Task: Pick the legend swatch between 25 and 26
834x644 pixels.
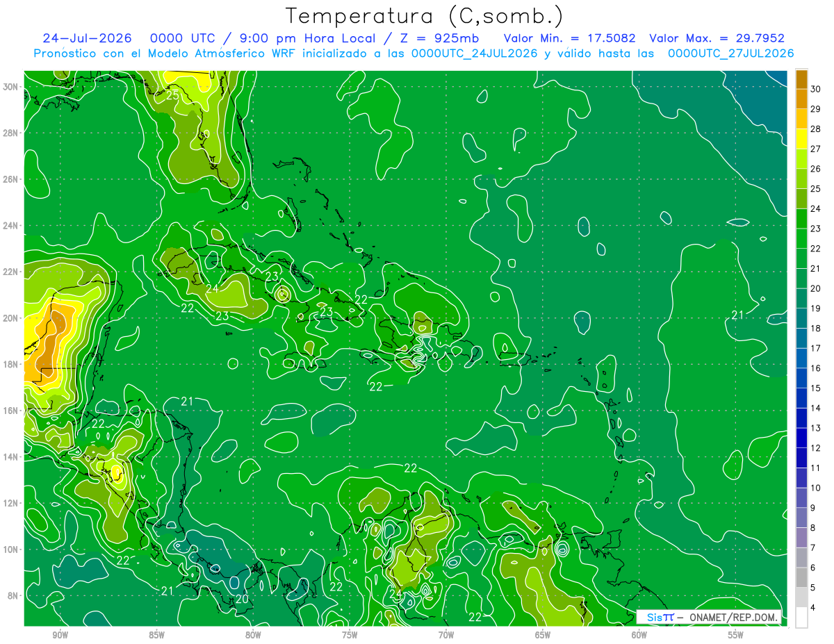Action: click(801, 179)
